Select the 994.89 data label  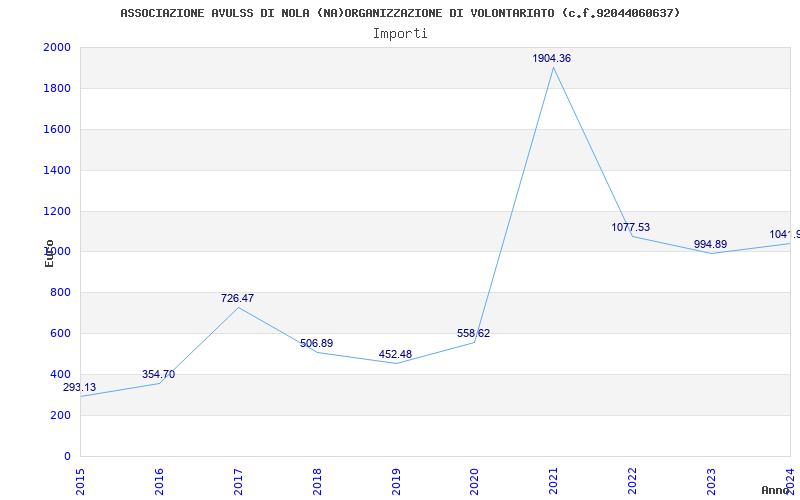pyautogui.click(x=710, y=244)
